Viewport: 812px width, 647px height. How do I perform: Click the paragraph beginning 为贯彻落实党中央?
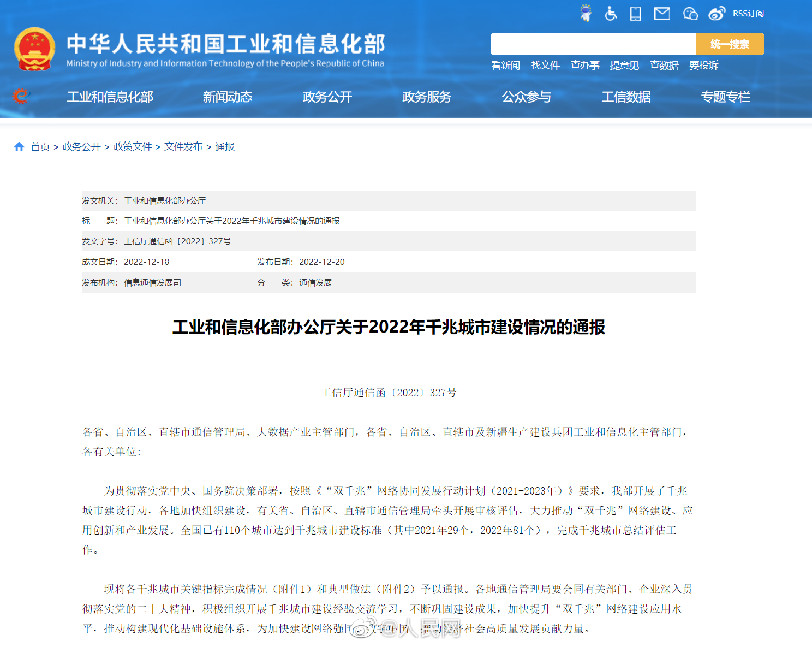pos(387,520)
